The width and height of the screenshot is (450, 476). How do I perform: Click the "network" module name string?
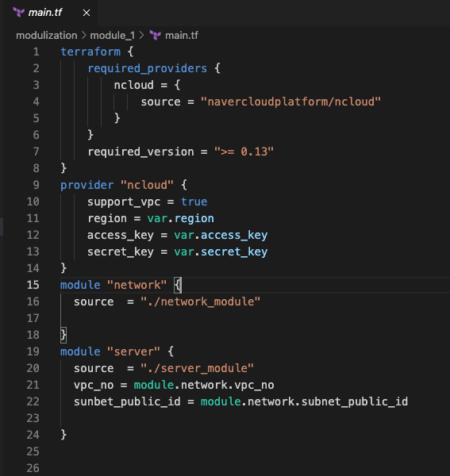(x=137, y=285)
